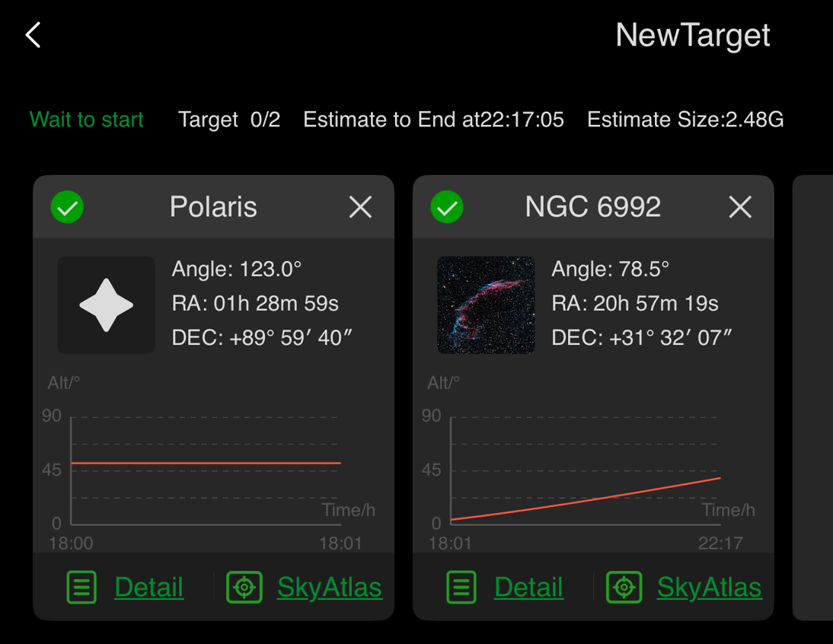833x644 pixels.
Task: Go back using the left chevron arrow
Action: 33,35
